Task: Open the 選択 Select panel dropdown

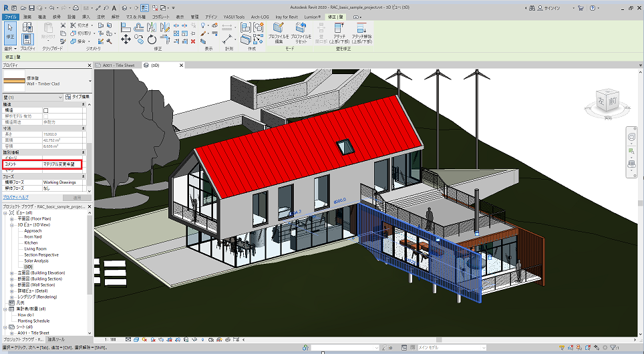Action: 10,49
